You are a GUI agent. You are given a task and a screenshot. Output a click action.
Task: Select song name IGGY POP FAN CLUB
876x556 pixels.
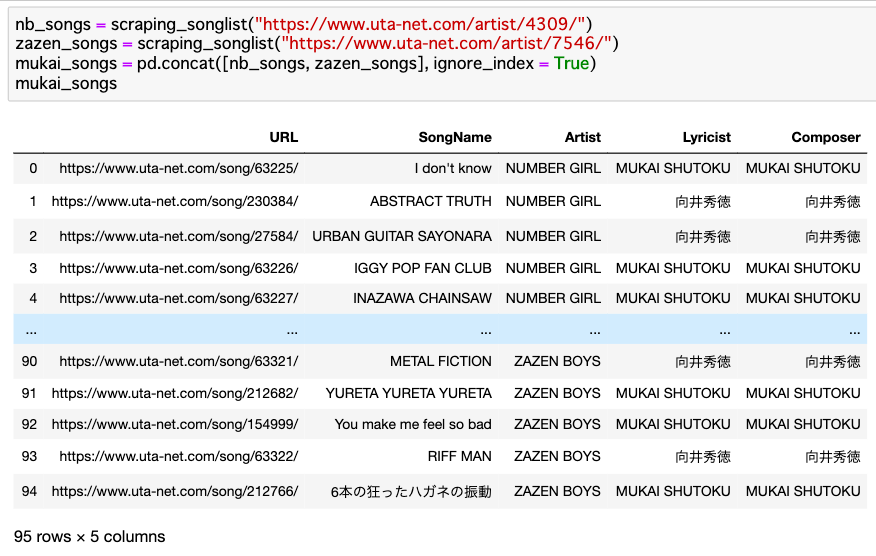tap(423, 268)
